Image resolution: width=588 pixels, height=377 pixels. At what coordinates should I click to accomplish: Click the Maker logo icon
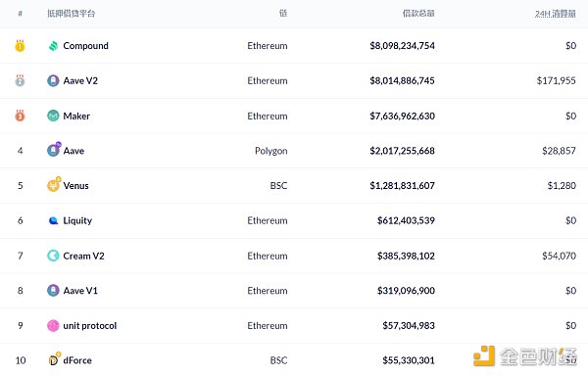tap(53, 116)
